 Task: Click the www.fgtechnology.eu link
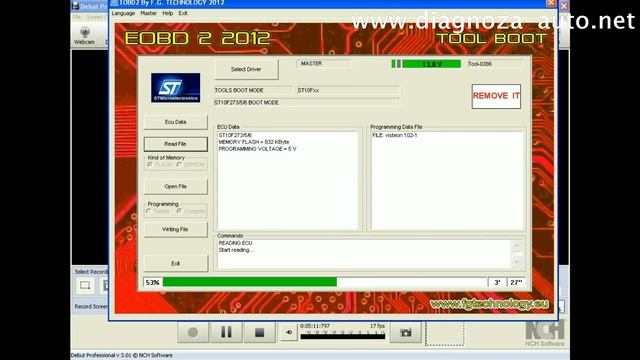tap(489, 304)
